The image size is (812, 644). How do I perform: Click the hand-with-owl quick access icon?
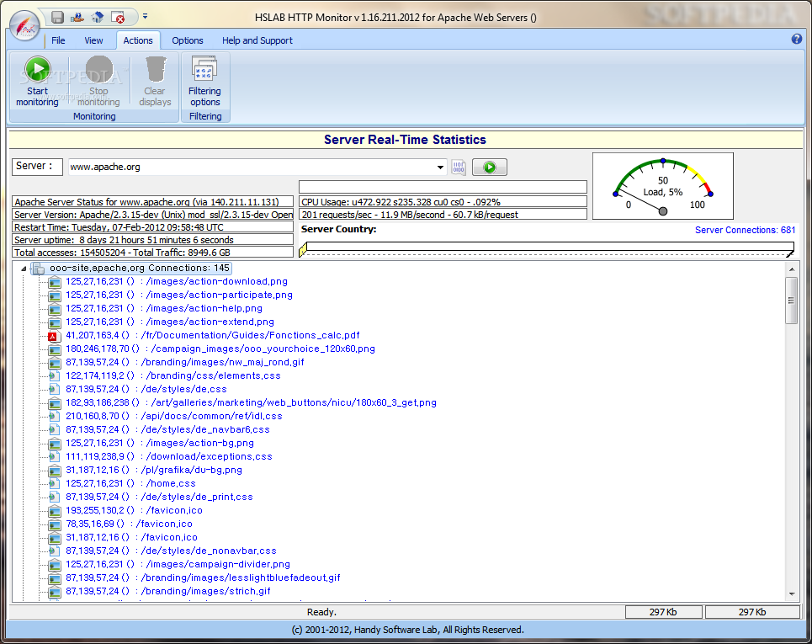(77, 18)
